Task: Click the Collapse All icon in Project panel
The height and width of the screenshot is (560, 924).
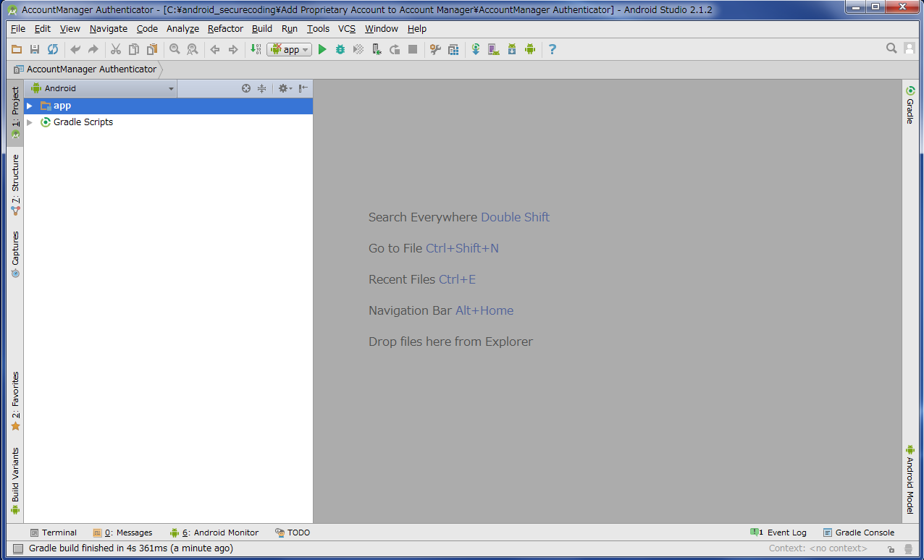Action: [x=262, y=88]
